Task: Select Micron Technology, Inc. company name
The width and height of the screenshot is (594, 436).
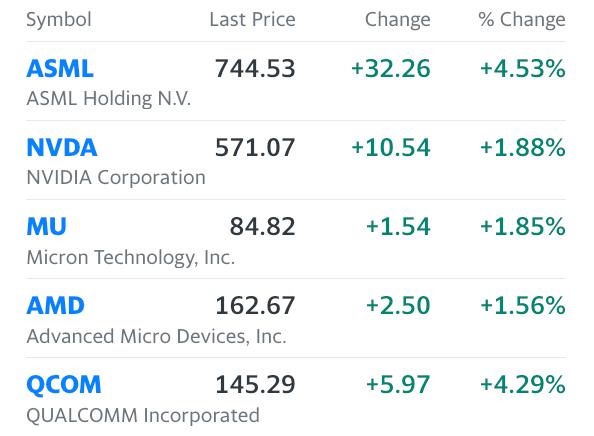Action: pos(131,257)
